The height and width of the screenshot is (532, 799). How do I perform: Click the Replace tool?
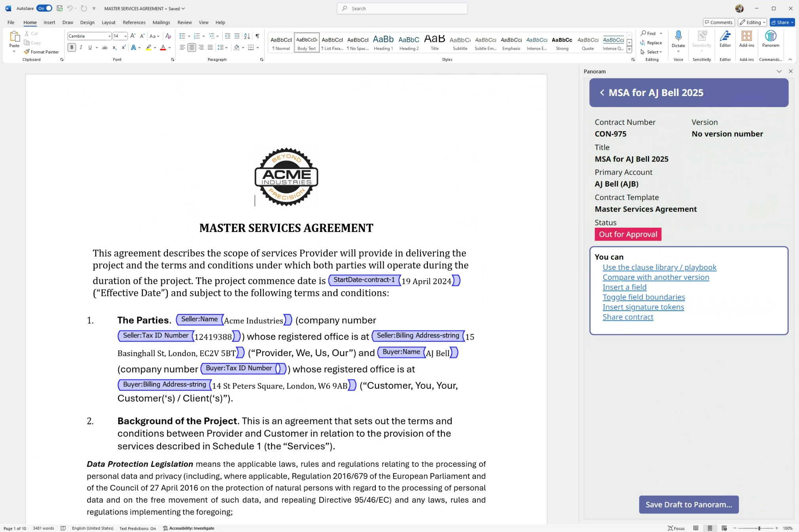pos(651,43)
